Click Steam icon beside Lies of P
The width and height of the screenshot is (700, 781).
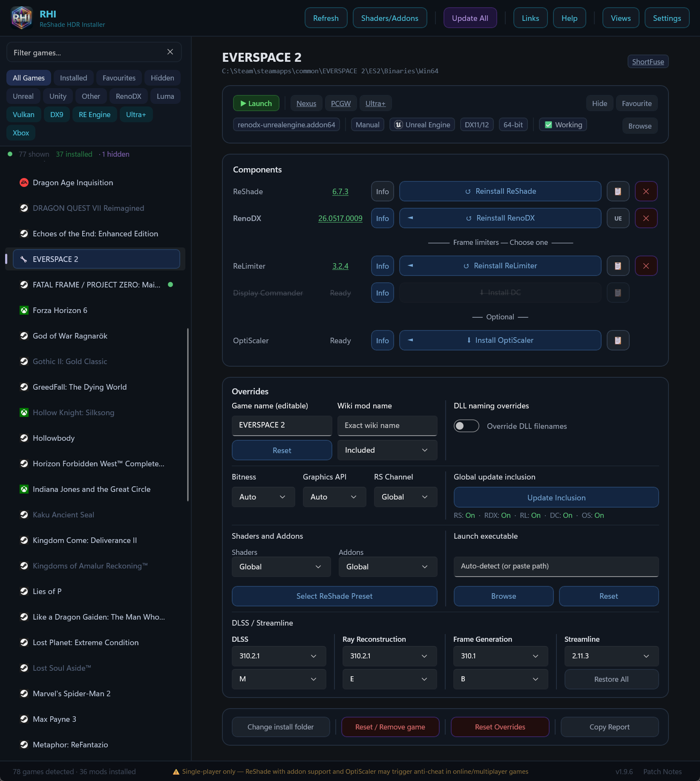pos(24,591)
